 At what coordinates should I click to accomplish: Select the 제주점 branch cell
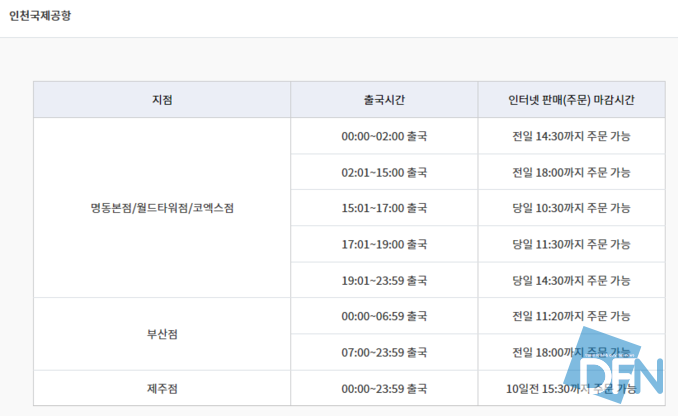point(162,388)
